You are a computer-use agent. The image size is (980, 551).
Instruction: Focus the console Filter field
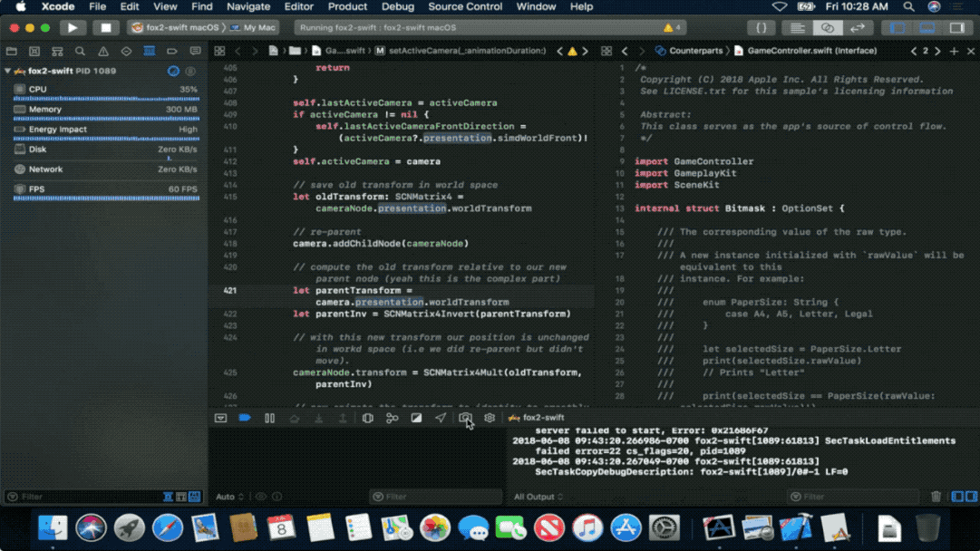click(852, 497)
